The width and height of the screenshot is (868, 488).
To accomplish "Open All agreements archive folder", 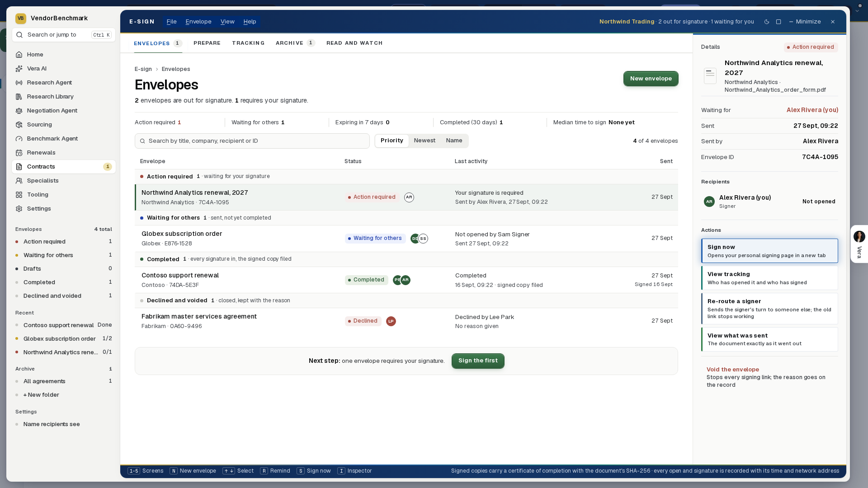I will tap(64, 381).
